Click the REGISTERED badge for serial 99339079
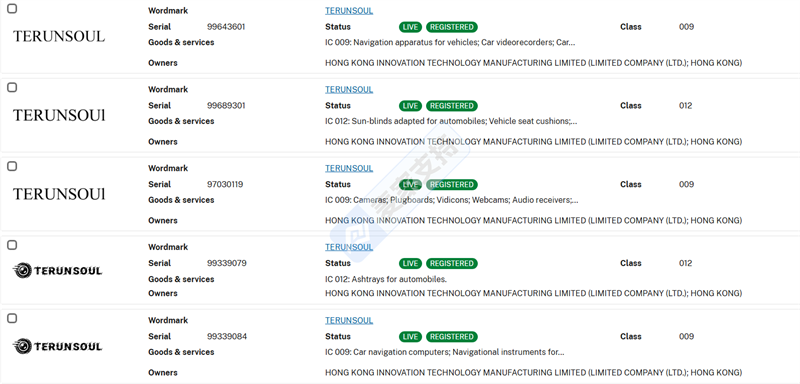Screen dimensions: 800x384 pyautogui.click(x=452, y=264)
